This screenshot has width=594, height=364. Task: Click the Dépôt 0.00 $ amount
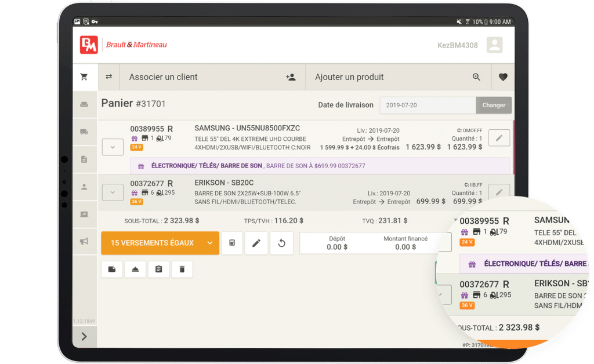(337, 247)
